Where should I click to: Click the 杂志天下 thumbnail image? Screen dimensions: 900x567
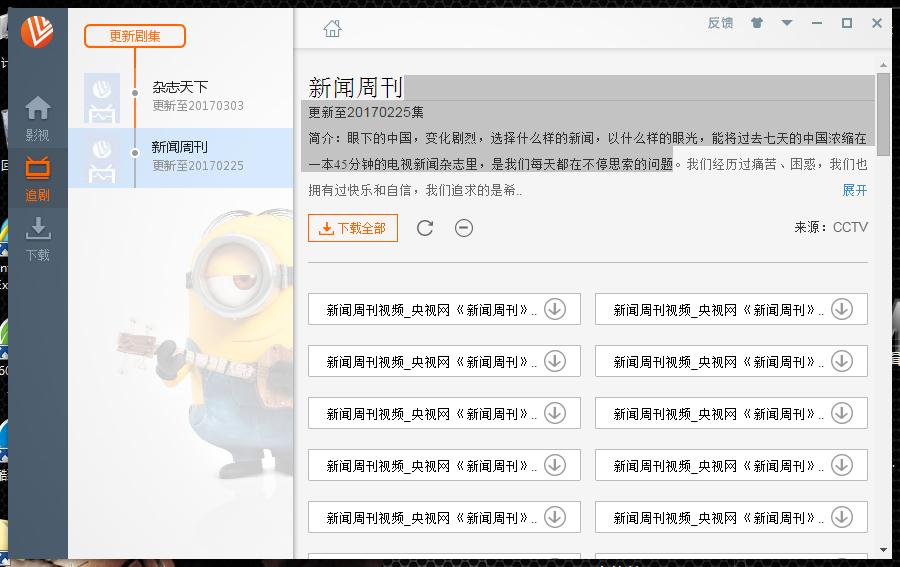(101, 97)
